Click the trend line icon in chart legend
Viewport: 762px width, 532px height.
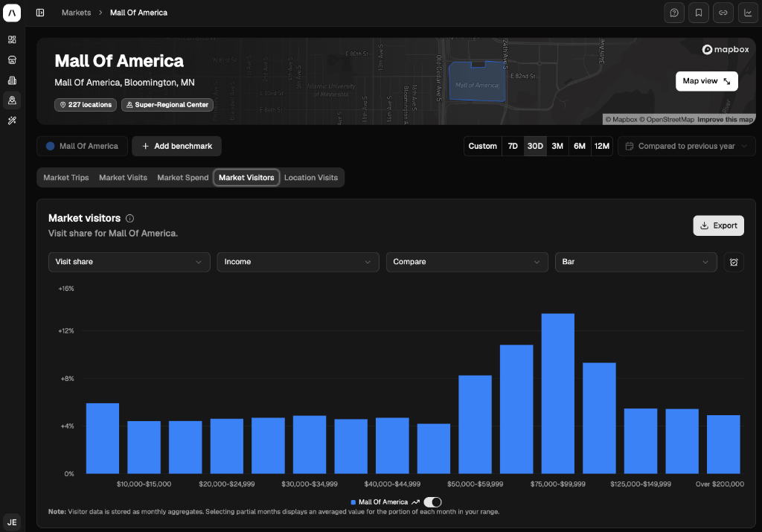[415, 502]
